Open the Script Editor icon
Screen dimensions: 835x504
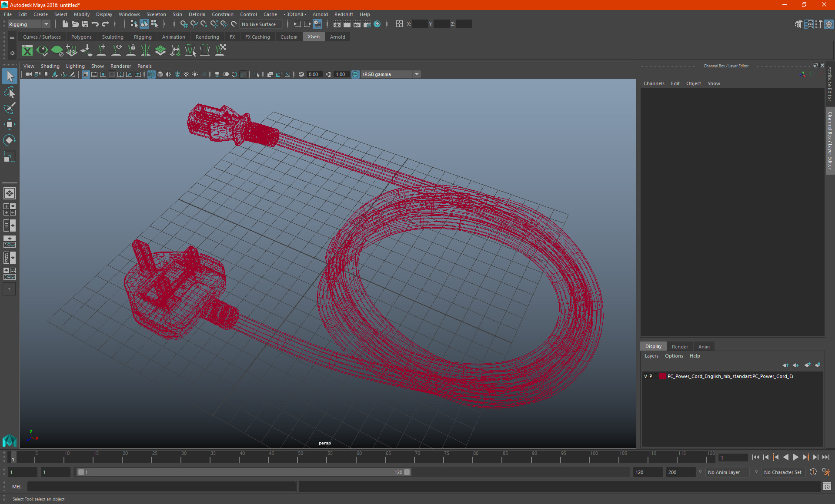coord(827,486)
